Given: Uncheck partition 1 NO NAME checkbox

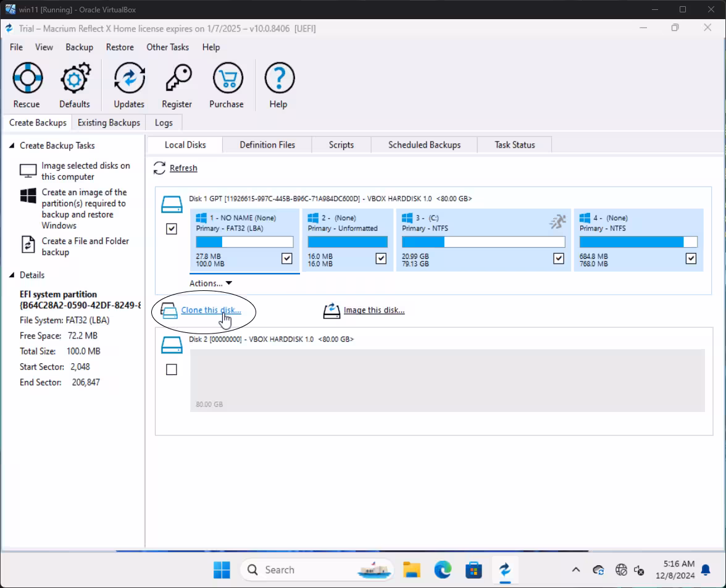Looking at the screenshot, I should point(286,259).
